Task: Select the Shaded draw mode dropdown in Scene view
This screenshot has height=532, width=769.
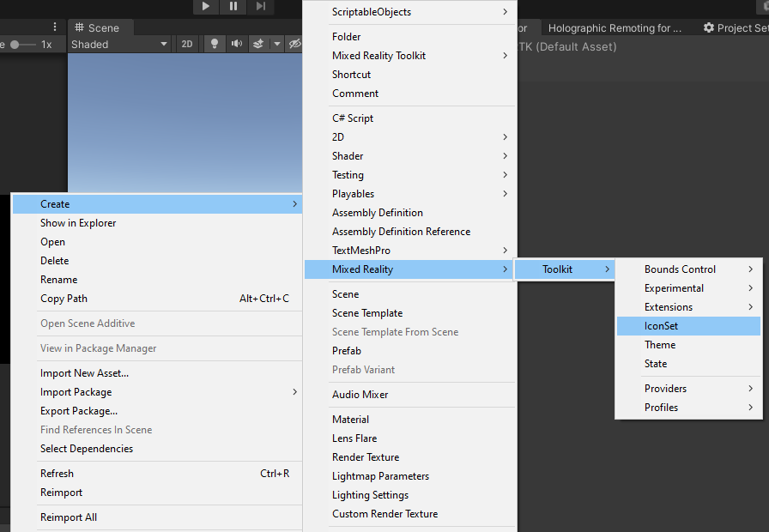Action: (x=118, y=44)
